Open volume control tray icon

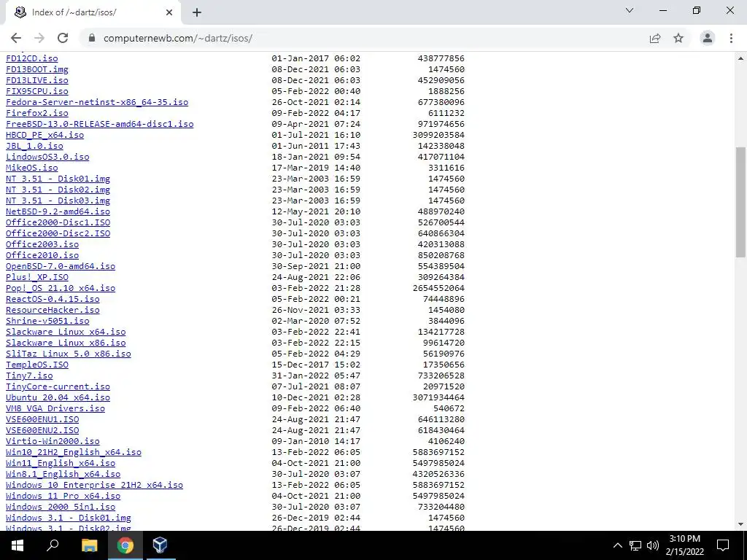pos(653,545)
